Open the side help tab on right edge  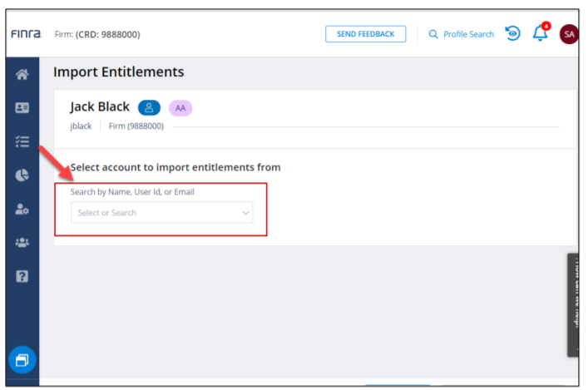point(576,304)
